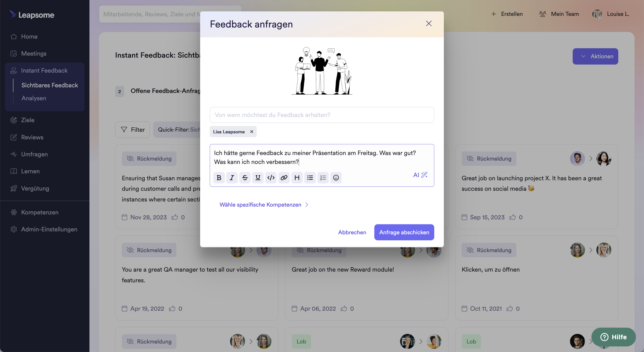Cancel with the Abbrechen link
This screenshot has width=644, height=352.
[352, 232]
